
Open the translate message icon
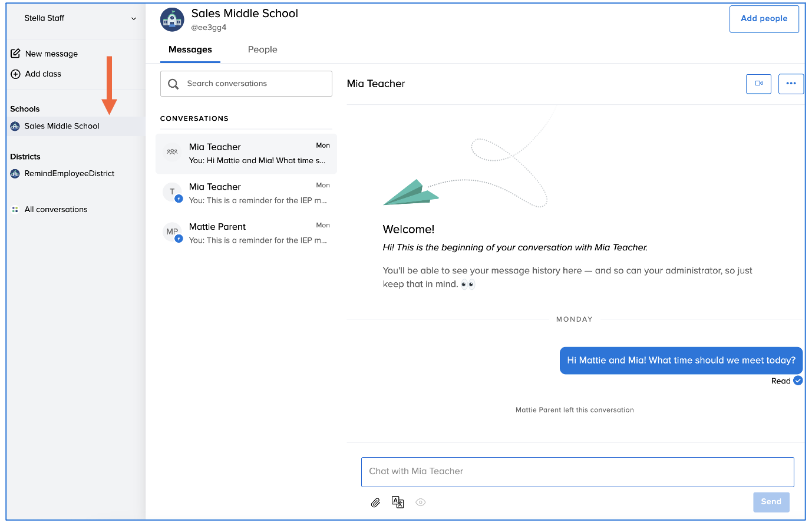tap(398, 502)
